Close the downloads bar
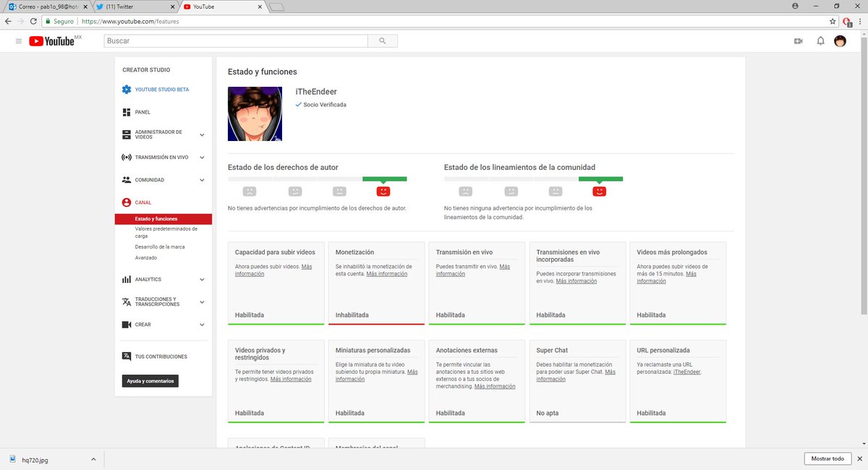 click(860, 459)
